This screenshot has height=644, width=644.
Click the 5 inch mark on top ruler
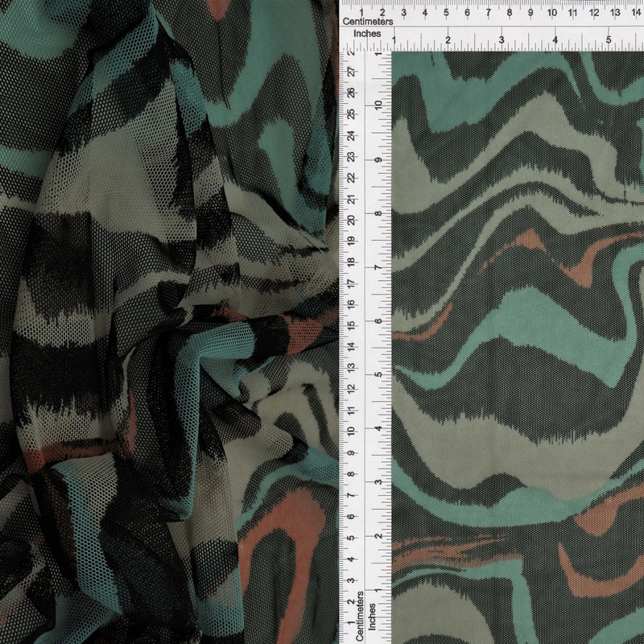click(x=609, y=39)
